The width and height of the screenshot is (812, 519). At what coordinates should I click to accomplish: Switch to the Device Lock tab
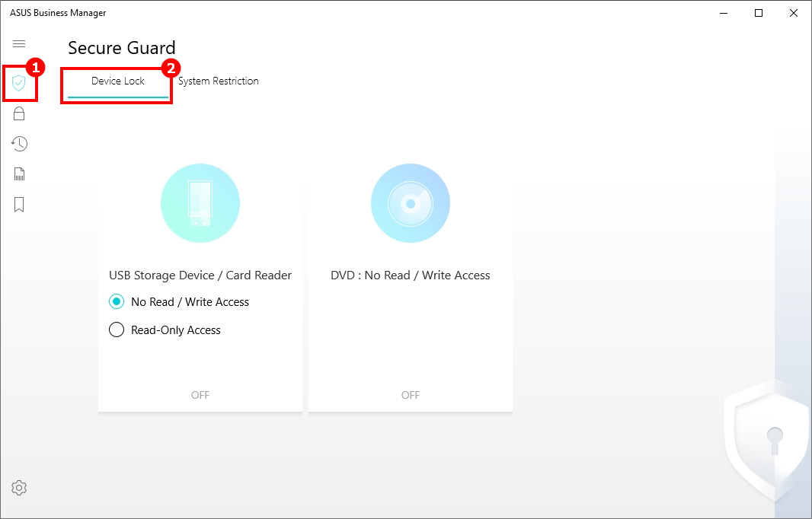pyautogui.click(x=118, y=81)
